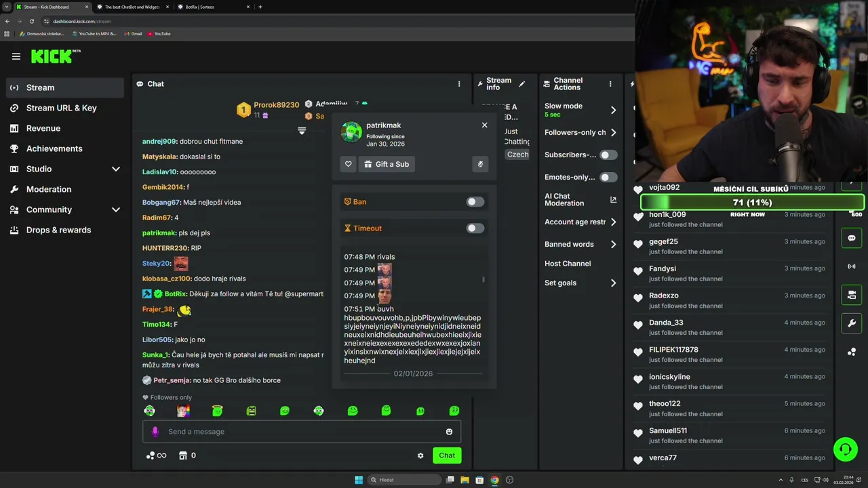The width and height of the screenshot is (868, 488).
Task: Edit stream info with the pencil icon
Action: click(521, 84)
